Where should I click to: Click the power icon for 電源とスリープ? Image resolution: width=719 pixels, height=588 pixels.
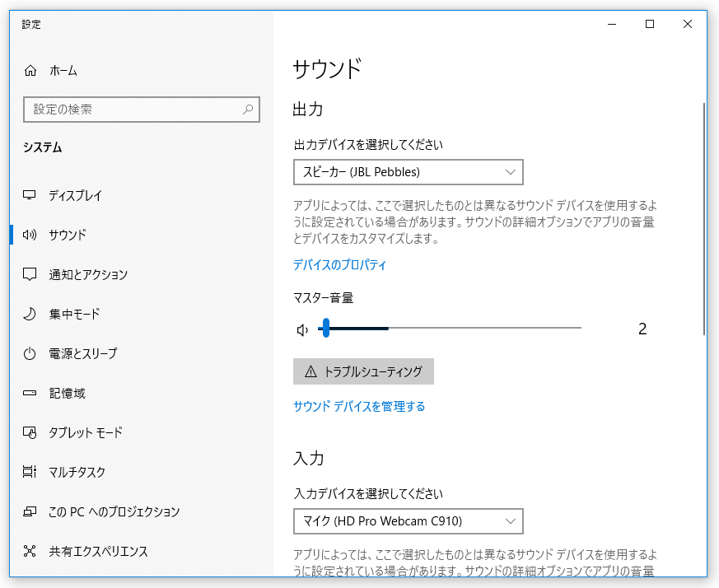click(x=30, y=353)
